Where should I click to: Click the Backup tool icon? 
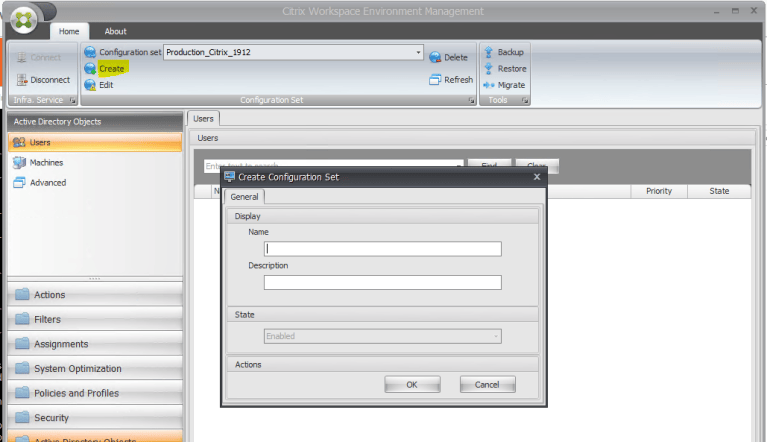click(488, 52)
